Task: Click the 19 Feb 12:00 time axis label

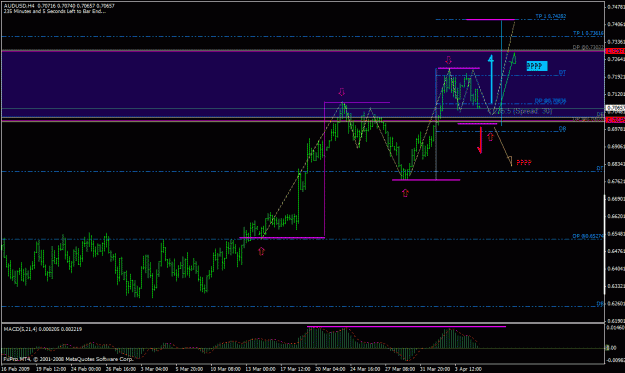Action: tap(51, 369)
